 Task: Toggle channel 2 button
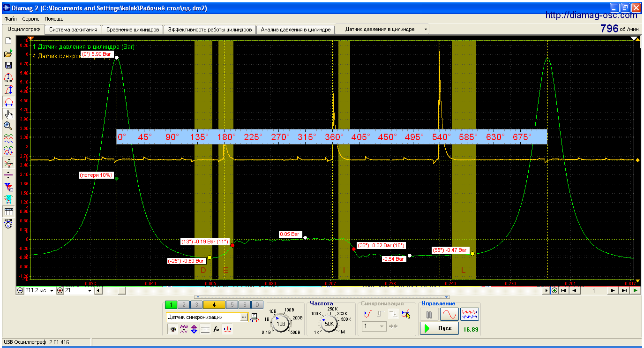(184, 305)
